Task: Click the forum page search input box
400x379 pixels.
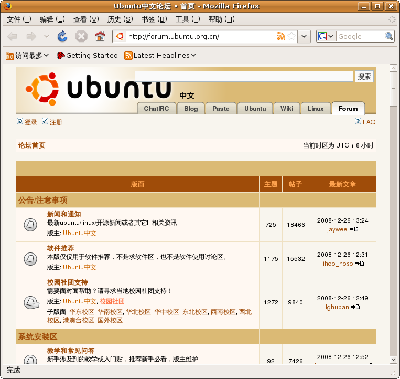Action: point(244,76)
